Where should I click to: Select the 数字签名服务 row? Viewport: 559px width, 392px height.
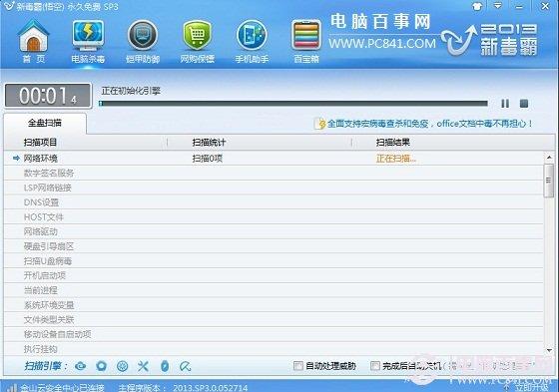274,173
